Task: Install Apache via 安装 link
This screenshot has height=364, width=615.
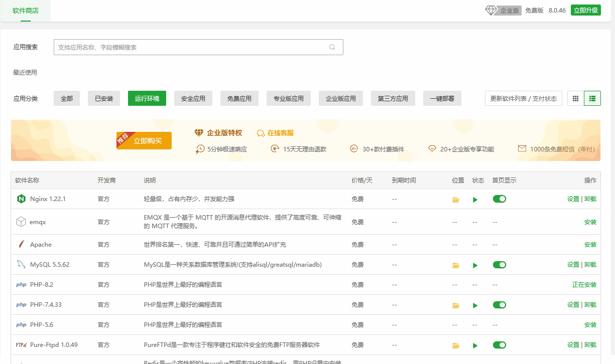Action: [590, 245]
